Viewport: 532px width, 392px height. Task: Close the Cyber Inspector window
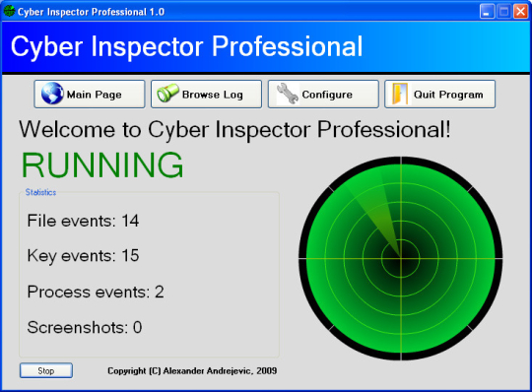tap(520, 12)
